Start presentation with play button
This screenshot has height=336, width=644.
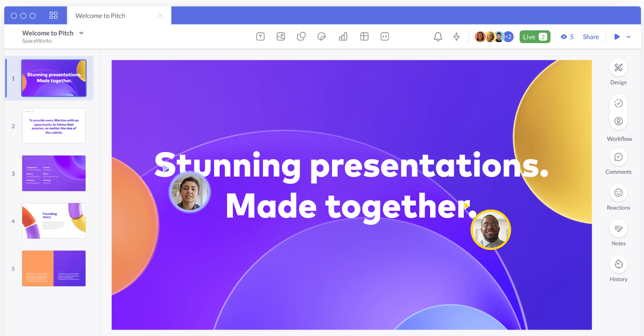click(x=617, y=37)
